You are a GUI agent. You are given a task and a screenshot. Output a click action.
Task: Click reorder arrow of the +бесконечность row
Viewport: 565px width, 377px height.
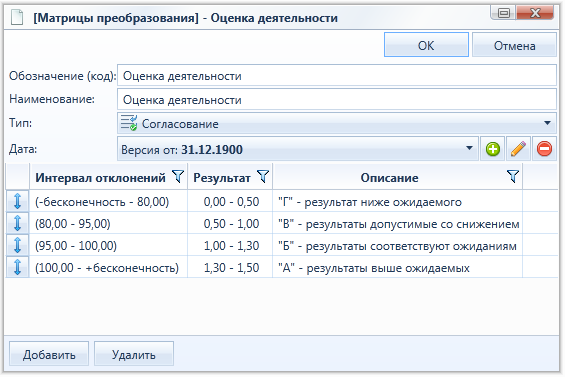click(x=18, y=267)
